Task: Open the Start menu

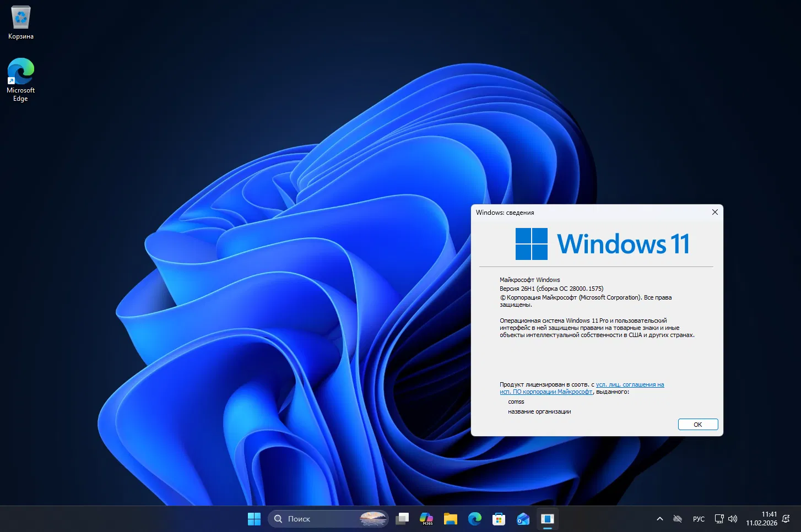Action: 254,518
